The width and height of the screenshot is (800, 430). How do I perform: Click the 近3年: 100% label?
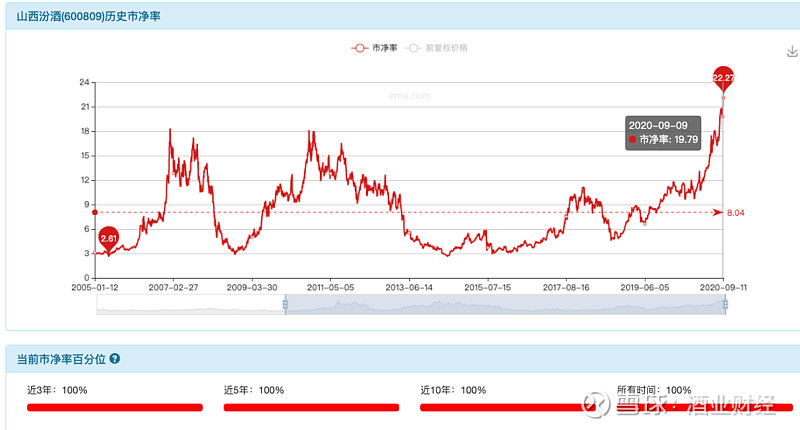[x=57, y=390]
